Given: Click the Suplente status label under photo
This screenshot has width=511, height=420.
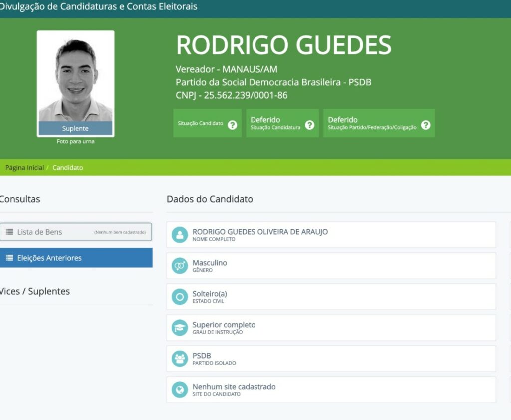Looking at the screenshot, I should (75, 128).
